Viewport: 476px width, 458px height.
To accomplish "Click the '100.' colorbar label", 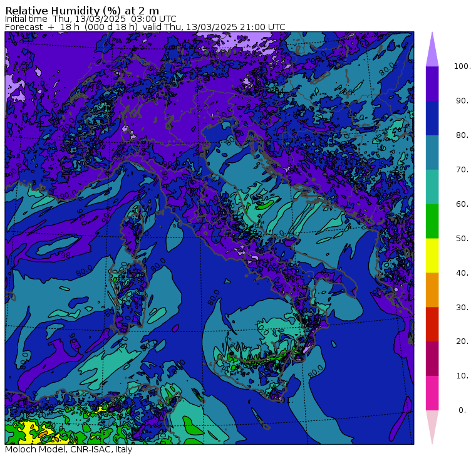I will tap(462, 66).
